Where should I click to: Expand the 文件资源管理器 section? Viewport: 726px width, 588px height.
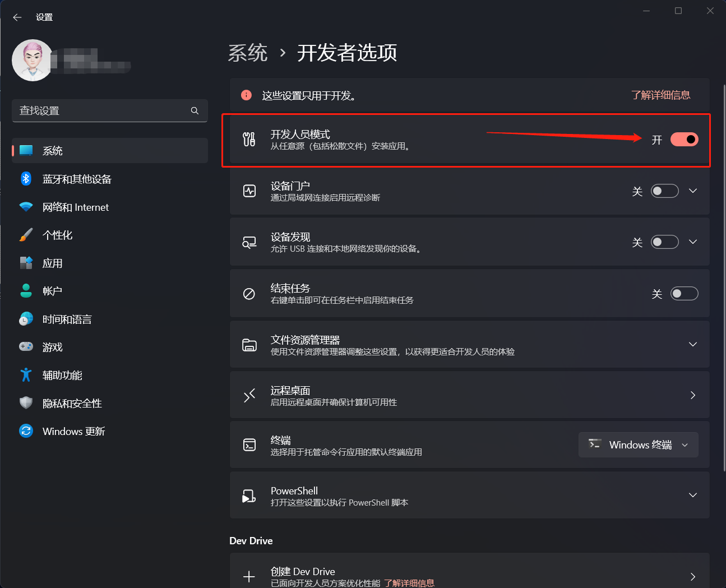tap(693, 344)
